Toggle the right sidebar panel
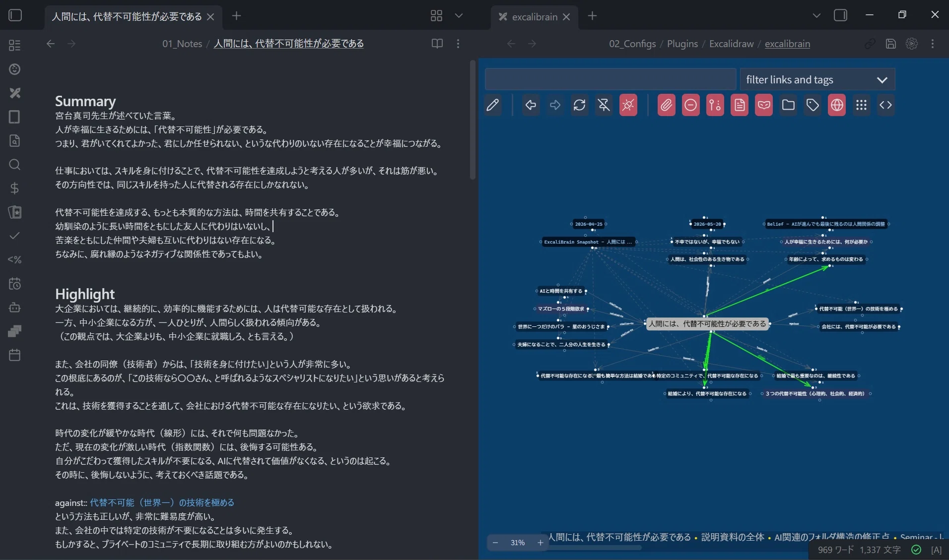Viewport: 949px width, 560px height. pos(840,15)
